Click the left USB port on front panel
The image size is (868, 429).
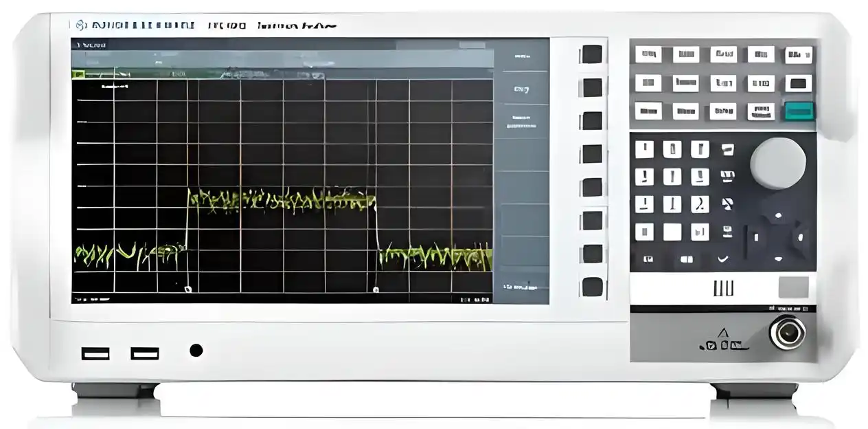[95, 353]
